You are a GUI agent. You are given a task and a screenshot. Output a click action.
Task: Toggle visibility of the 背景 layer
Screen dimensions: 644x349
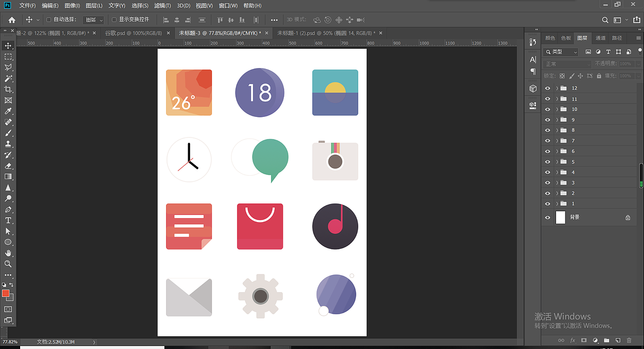click(x=547, y=218)
